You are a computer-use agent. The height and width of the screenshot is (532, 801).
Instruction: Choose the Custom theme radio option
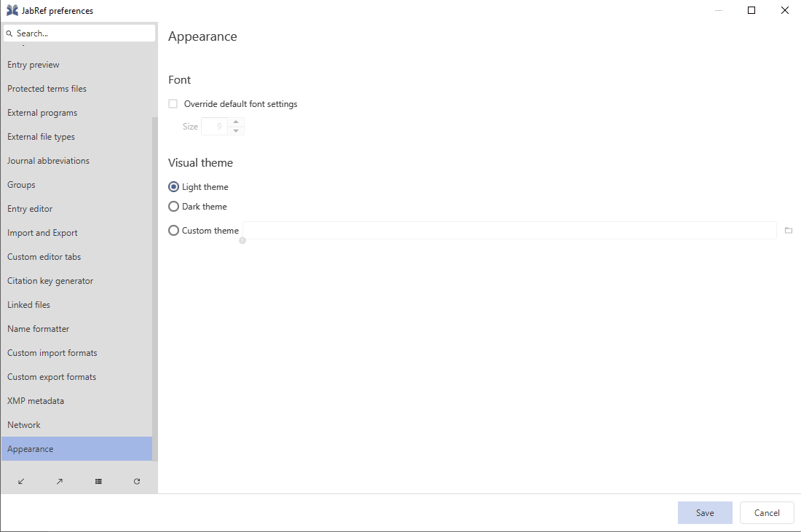click(174, 231)
